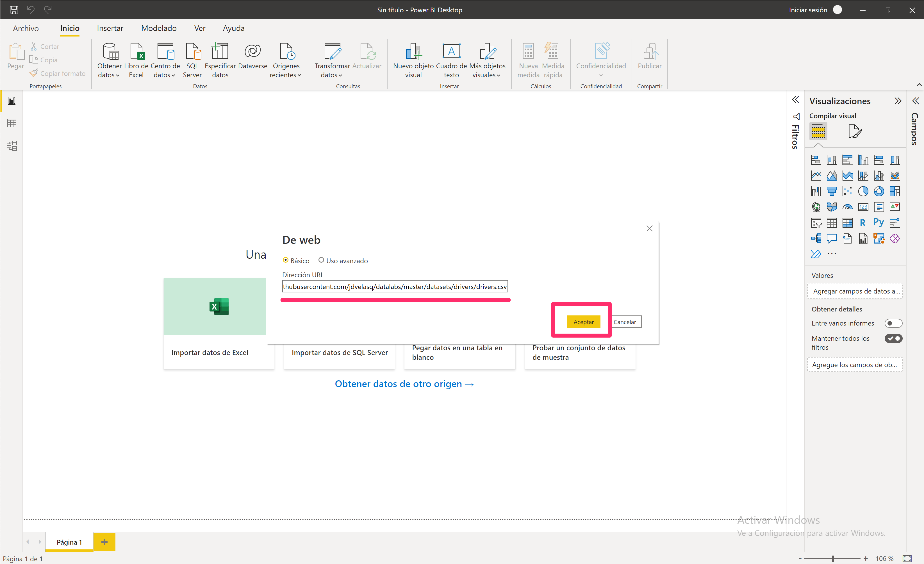Select the treemap visualization

[x=895, y=191]
